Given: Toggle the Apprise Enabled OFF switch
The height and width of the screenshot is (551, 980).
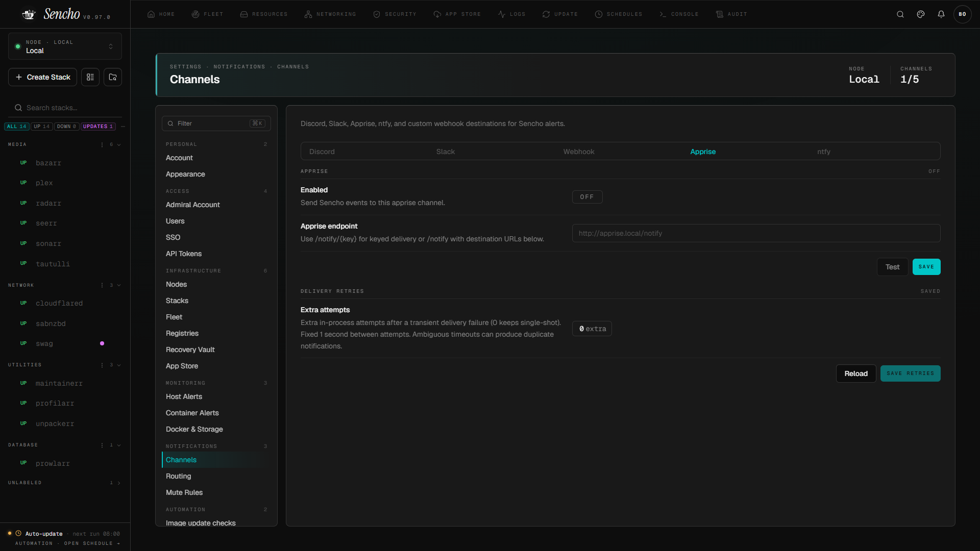Looking at the screenshot, I should pyautogui.click(x=587, y=197).
